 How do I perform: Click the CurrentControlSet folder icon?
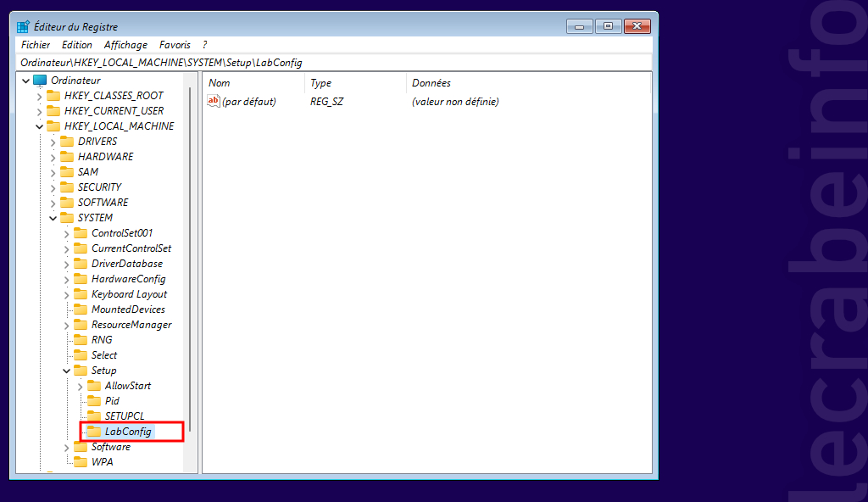(81, 248)
